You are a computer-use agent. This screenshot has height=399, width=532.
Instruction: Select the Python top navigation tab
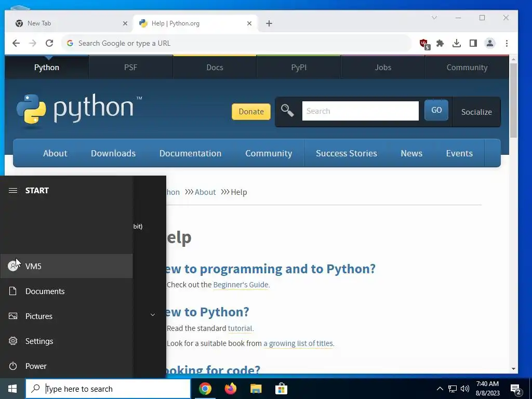tap(46, 67)
